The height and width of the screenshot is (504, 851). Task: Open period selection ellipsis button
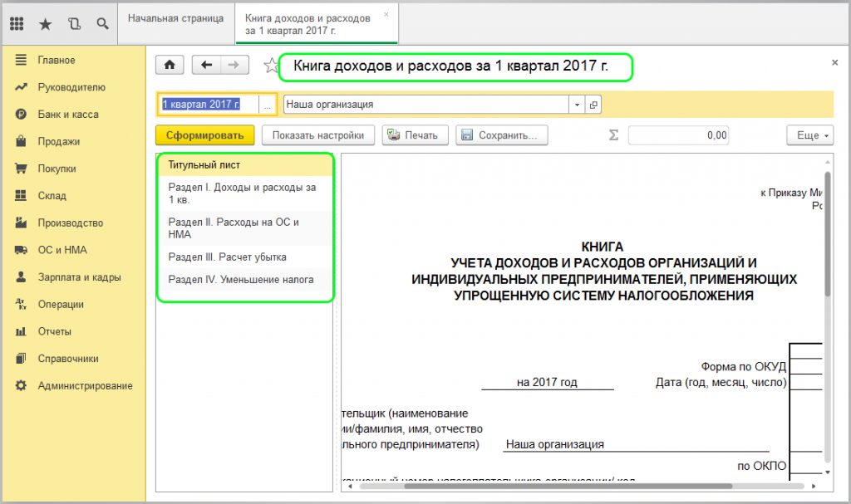(268, 105)
